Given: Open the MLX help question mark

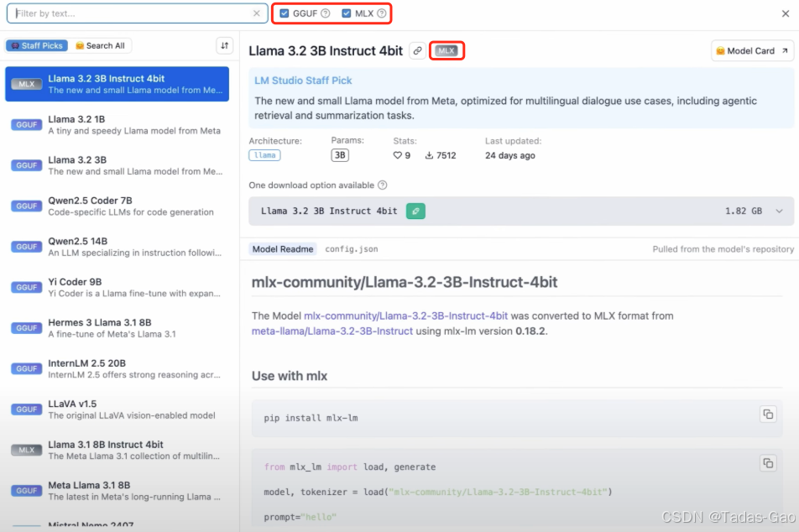Looking at the screenshot, I should [381, 13].
